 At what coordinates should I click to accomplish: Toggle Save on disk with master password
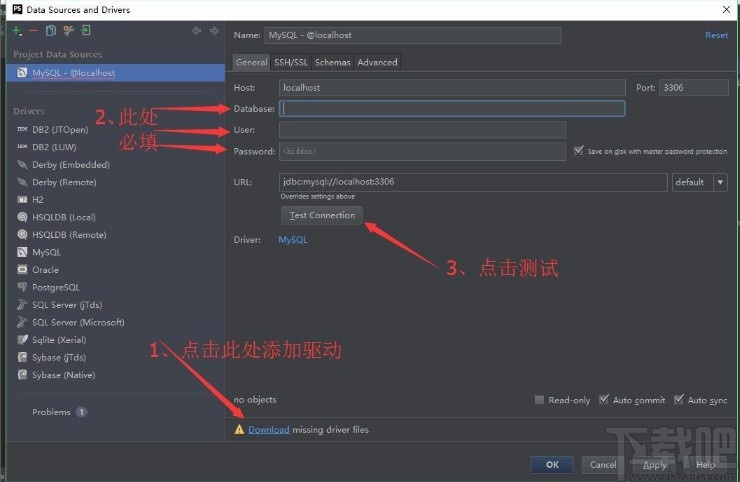579,151
